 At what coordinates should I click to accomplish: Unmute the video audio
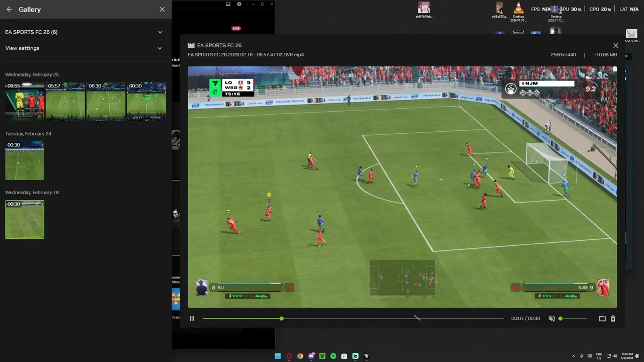pos(551,318)
